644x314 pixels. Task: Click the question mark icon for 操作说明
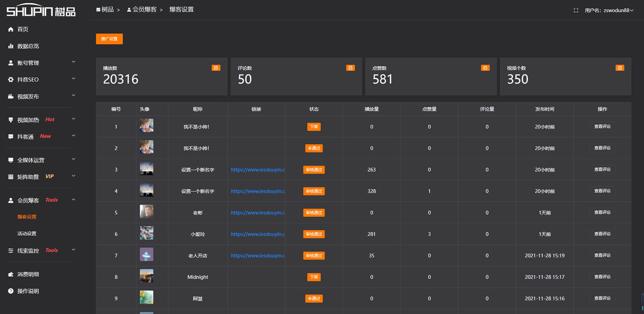pos(11,291)
